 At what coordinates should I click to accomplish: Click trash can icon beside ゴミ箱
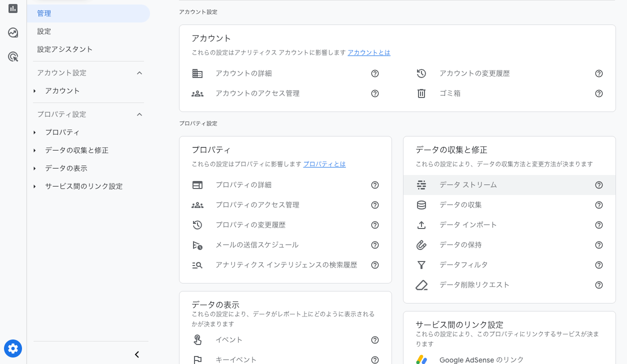tap(421, 93)
